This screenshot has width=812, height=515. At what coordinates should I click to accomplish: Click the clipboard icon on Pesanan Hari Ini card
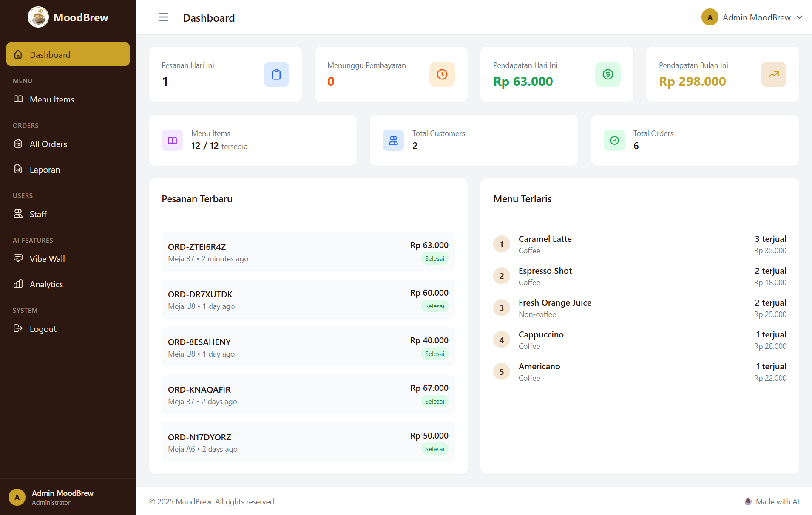click(x=276, y=74)
